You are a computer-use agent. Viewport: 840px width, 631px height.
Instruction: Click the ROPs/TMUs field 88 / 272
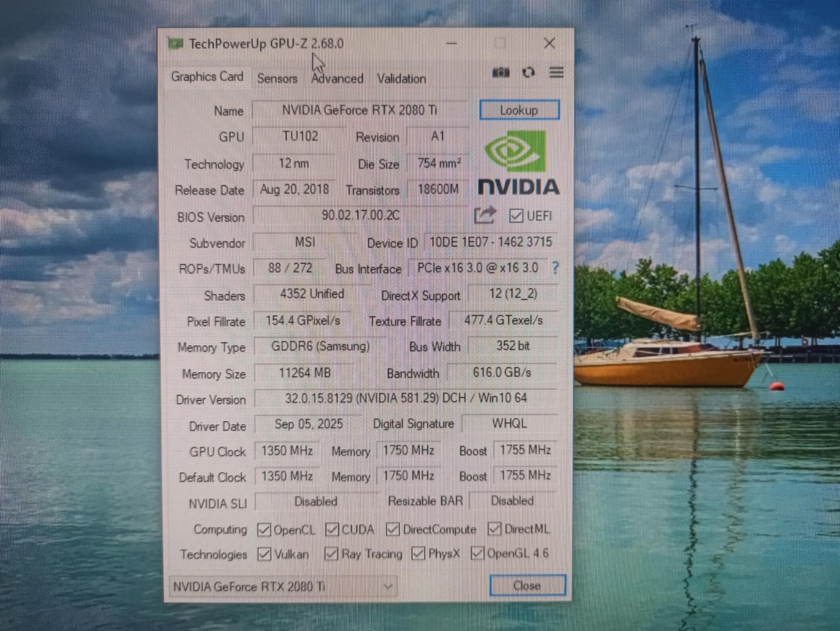[290, 268]
